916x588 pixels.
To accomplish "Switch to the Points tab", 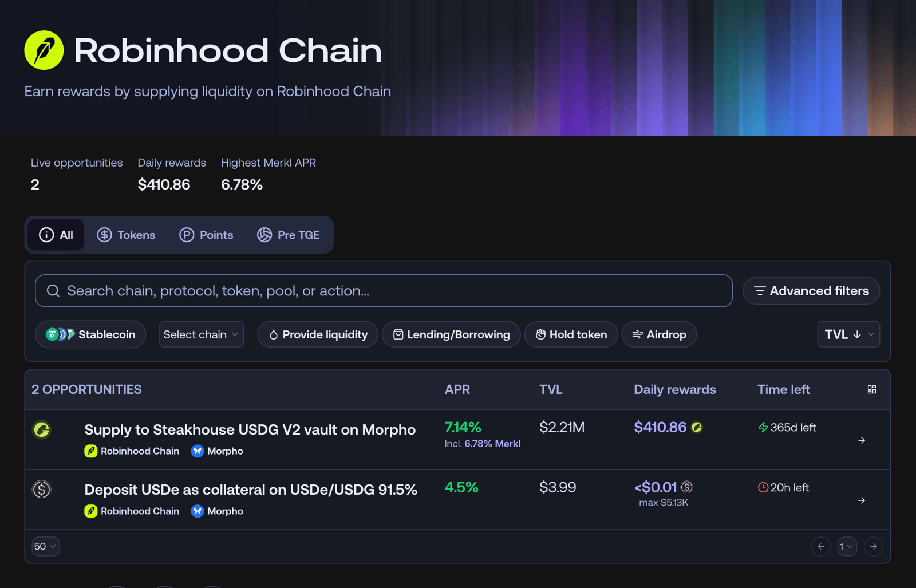I will click(x=206, y=235).
